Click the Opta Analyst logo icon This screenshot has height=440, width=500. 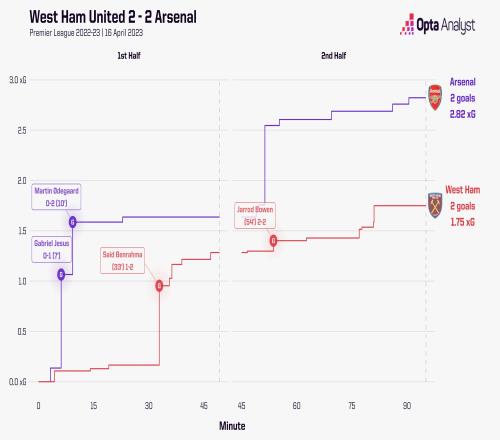tap(407, 24)
